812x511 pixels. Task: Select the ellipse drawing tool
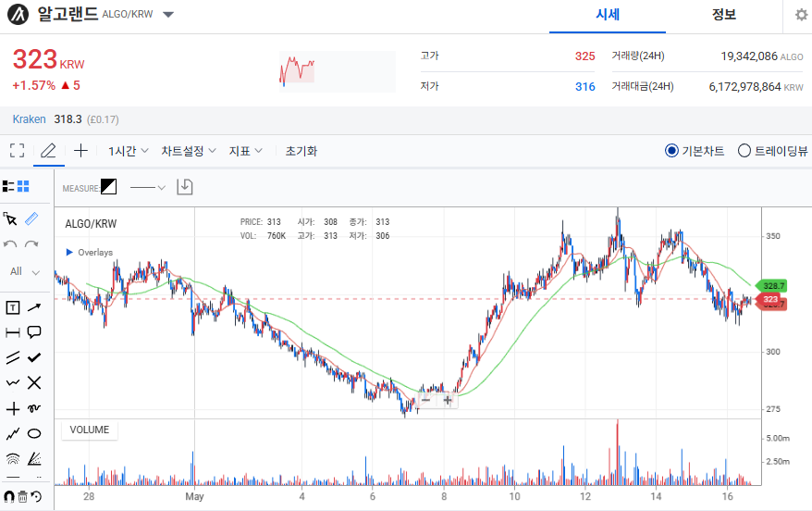pyautogui.click(x=34, y=434)
